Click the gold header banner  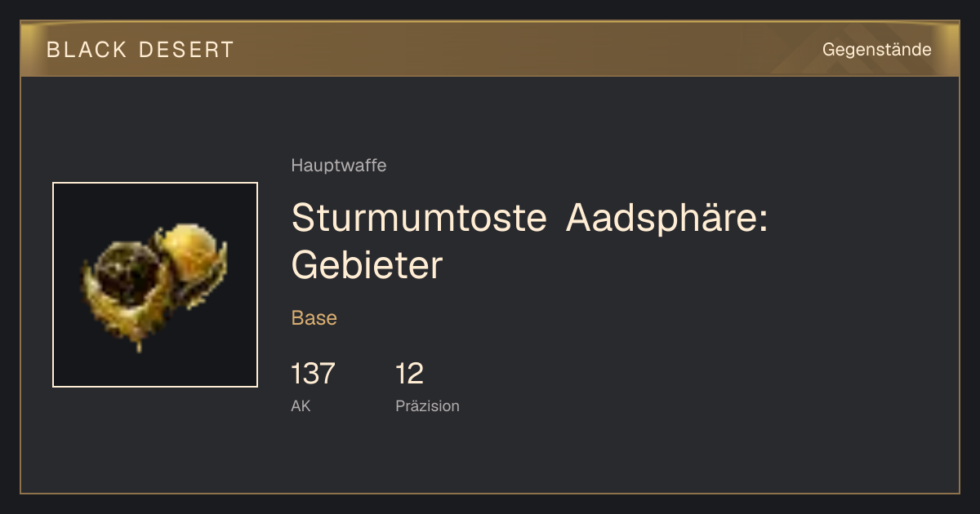coord(490,49)
